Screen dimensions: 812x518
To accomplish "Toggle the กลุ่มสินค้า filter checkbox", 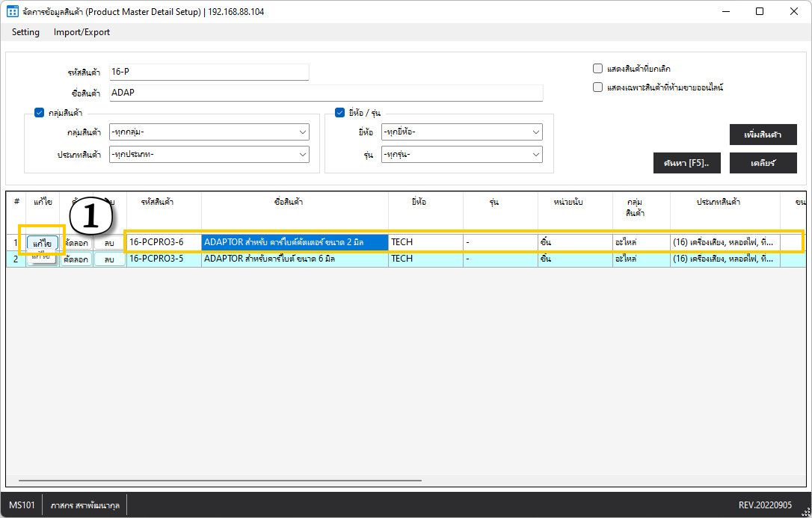I will [40, 113].
